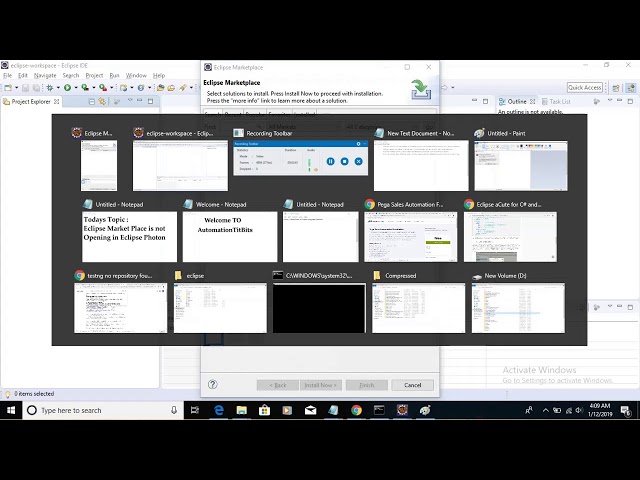Switch to the command prompt window thumbnail

(x=319, y=308)
